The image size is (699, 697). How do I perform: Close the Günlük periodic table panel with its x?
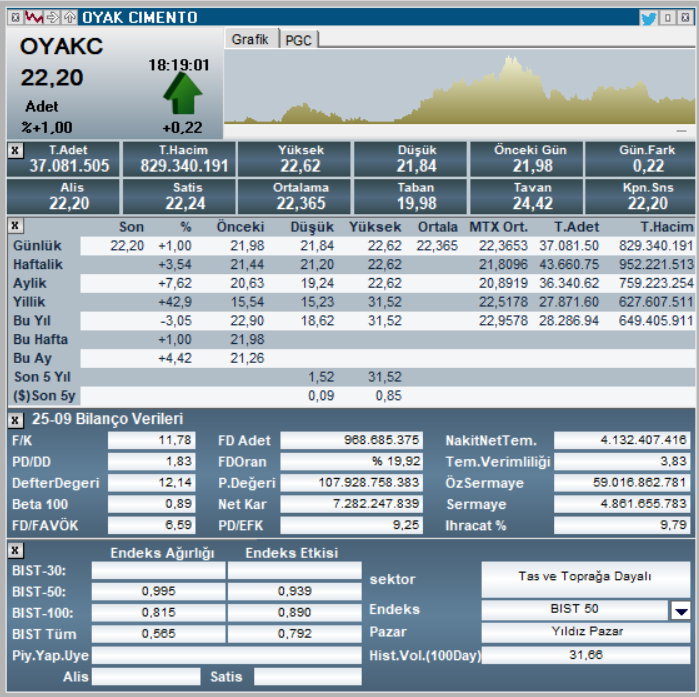(15, 226)
